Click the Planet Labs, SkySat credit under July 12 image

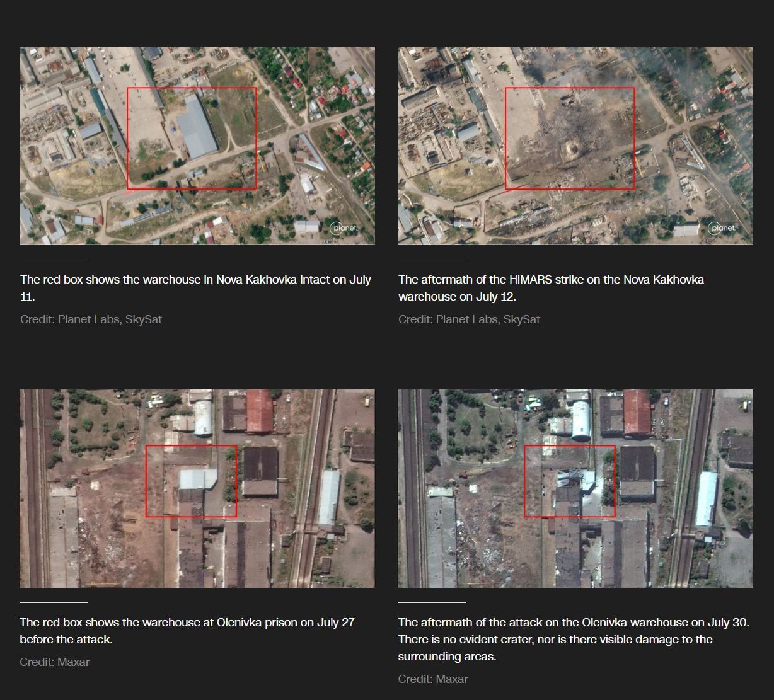469,319
